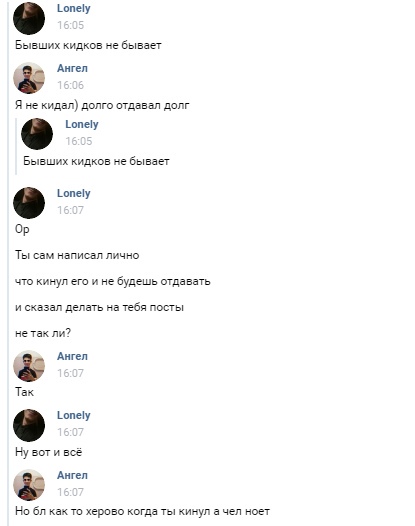Select the message 'не так ли?'
The height and width of the screenshot is (526, 415).
click(x=43, y=333)
